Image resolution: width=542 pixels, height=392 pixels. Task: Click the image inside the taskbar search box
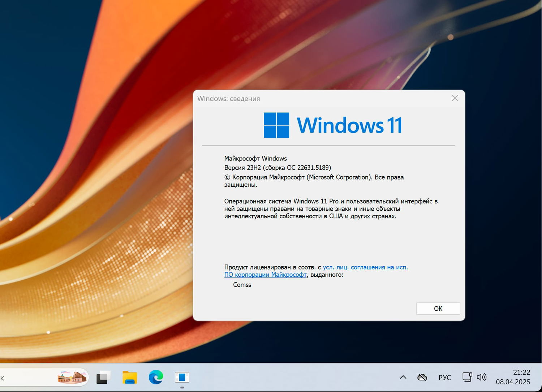click(x=72, y=377)
